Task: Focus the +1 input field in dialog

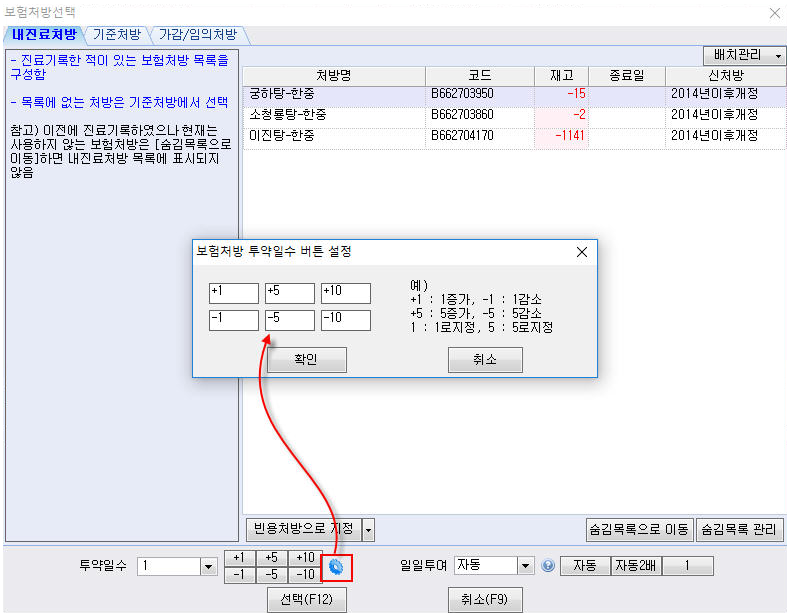Action: tap(234, 293)
